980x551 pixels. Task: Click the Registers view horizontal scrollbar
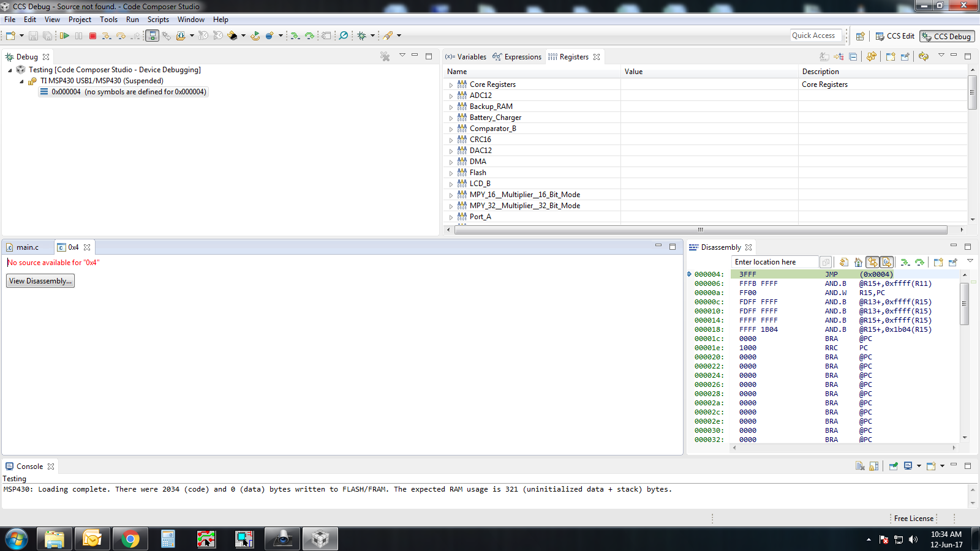(701, 230)
